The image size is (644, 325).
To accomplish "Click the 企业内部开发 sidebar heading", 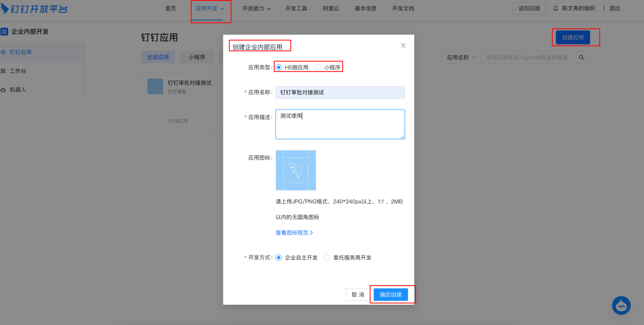I will (30, 31).
